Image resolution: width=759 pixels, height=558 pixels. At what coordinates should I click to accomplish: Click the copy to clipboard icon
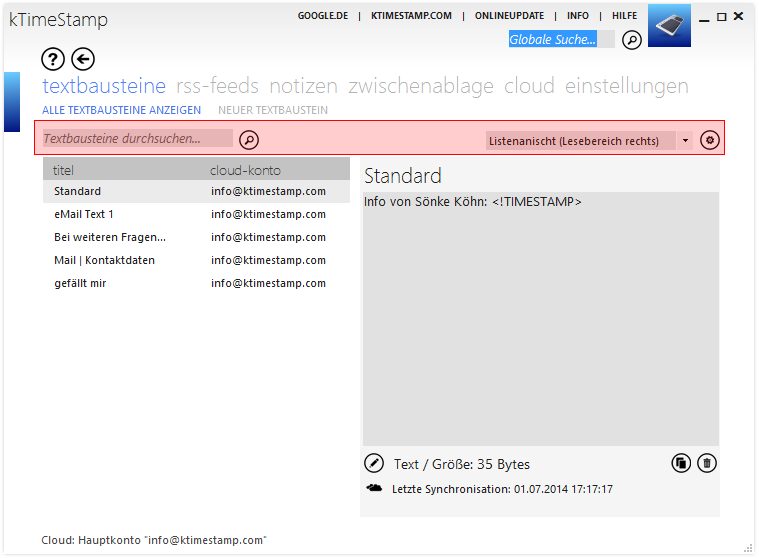pos(681,463)
